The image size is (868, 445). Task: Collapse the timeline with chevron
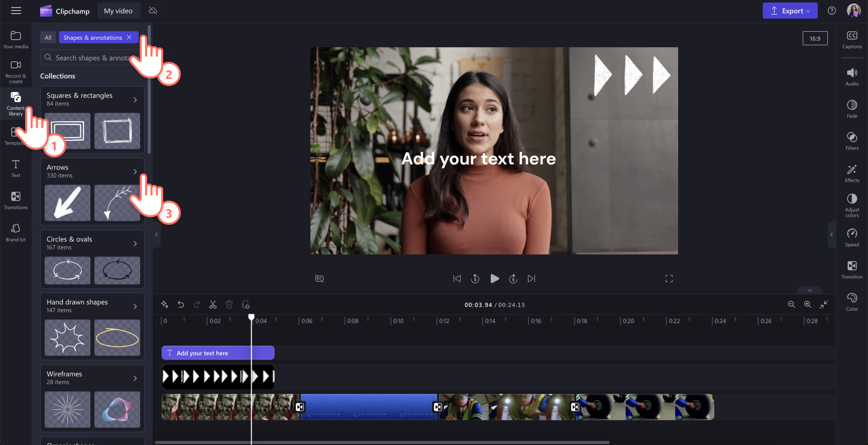click(x=809, y=291)
